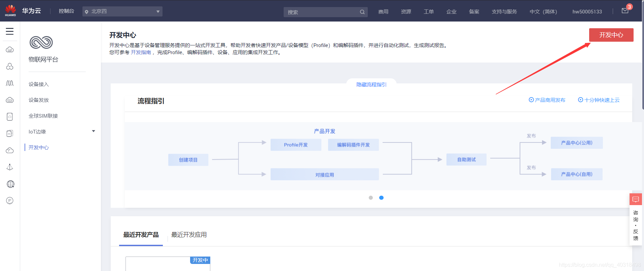Click the 产品中心(公用) flow step
The width and height of the screenshot is (644, 271).
tap(577, 143)
